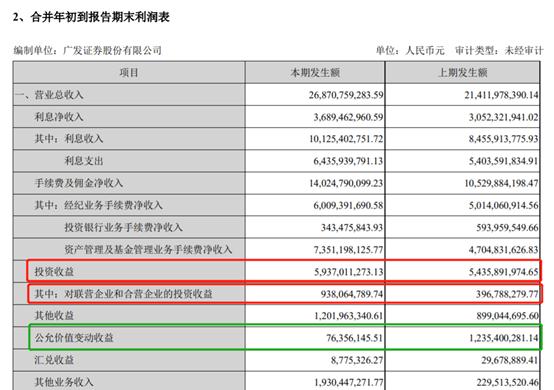Click current period value 10,125,402,751.72
Image resolution: width=554 pixels, height=390 pixels.
tap(346, 139)
